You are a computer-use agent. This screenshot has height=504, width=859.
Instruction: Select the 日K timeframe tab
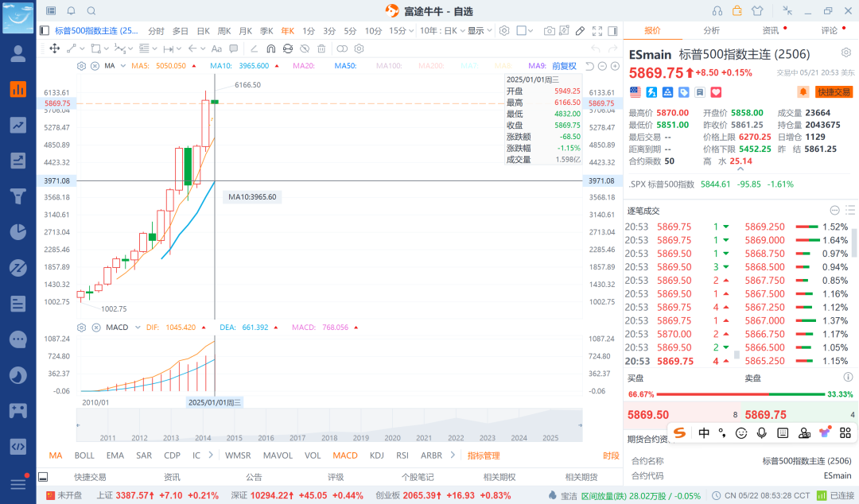(x=204, y=31)
